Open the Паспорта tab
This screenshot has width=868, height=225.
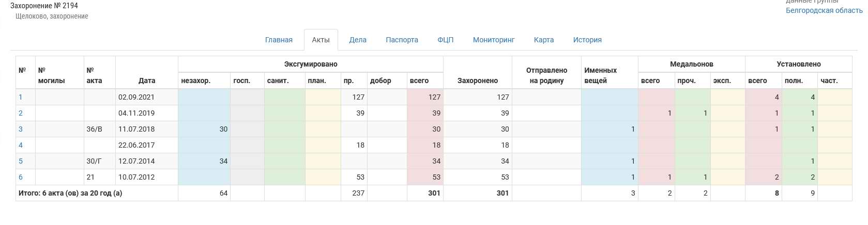pos(402,40)
